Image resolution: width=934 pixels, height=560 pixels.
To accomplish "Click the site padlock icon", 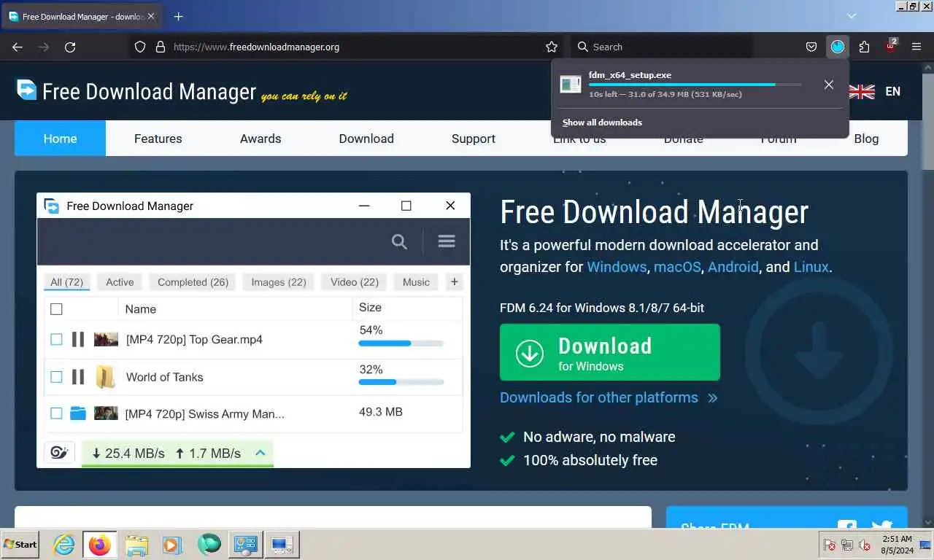I will 161,47.
